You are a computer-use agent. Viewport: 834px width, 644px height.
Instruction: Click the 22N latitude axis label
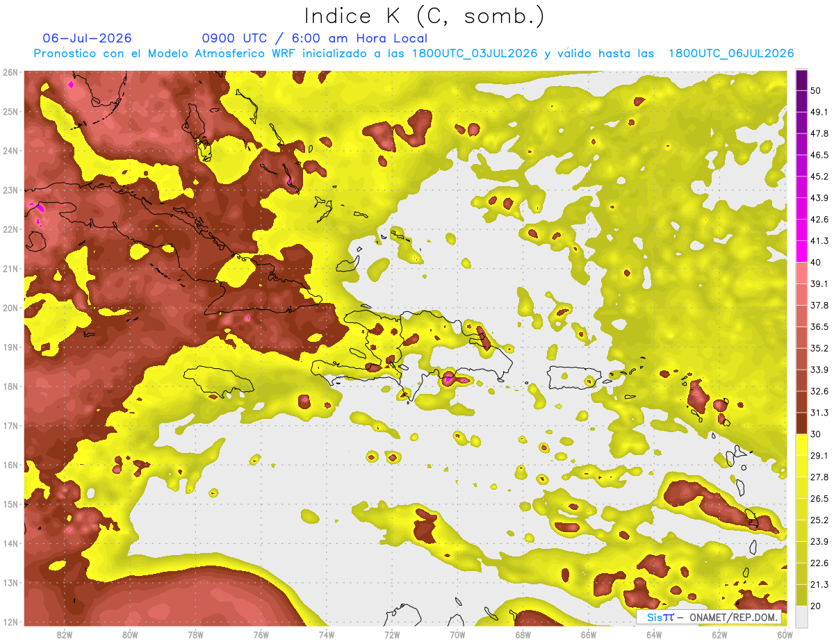(x=10, y=229)
